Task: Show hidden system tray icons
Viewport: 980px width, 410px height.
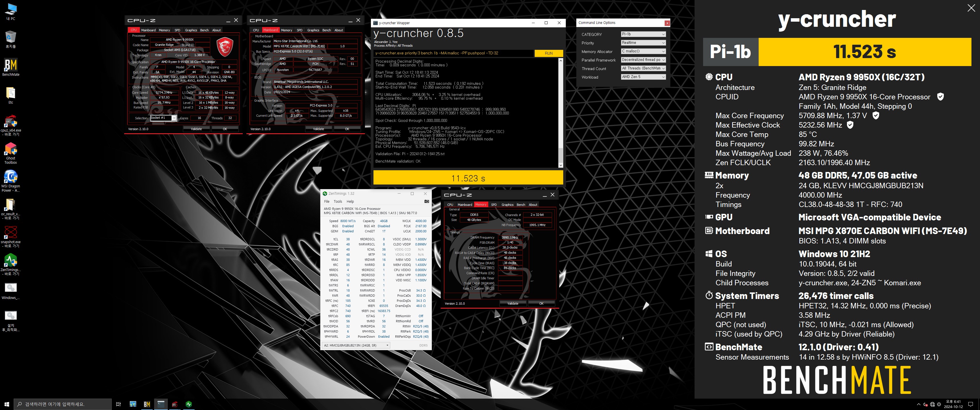Action: pyautogui.click(x=919, y=404)
